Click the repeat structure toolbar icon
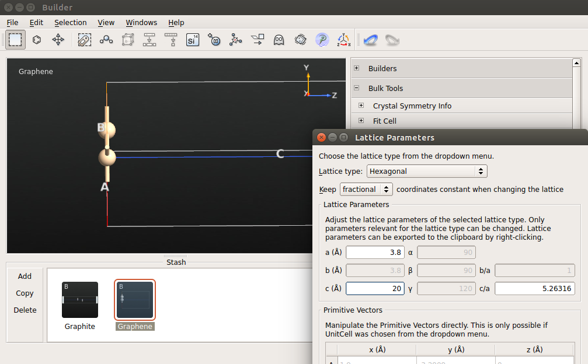The image size is (588, 364). tap(149, 39)
